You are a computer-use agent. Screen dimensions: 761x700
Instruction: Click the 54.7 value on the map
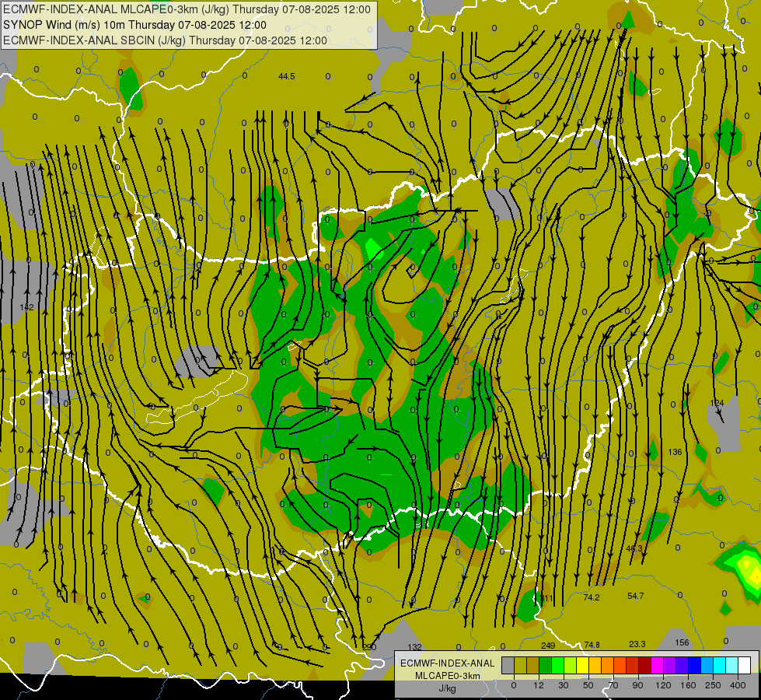(635, 596)
